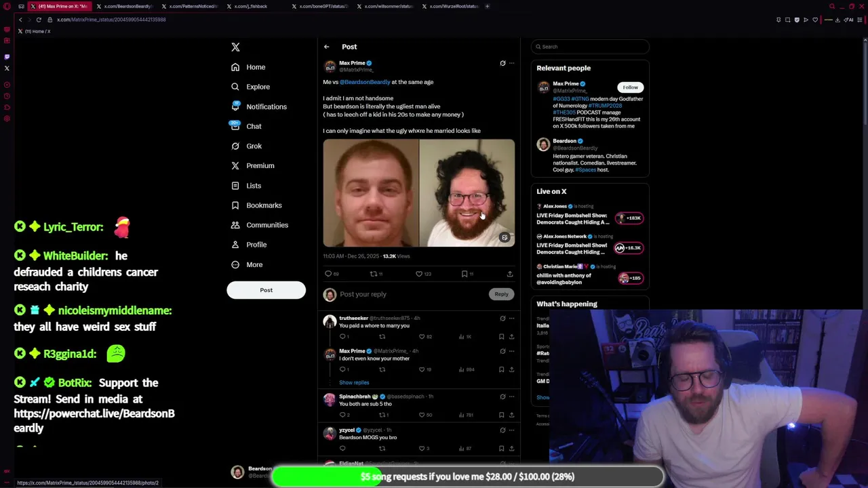Open Grok in the sidebar
Screen dimensions: 868x488
click(x=246, y=146)
